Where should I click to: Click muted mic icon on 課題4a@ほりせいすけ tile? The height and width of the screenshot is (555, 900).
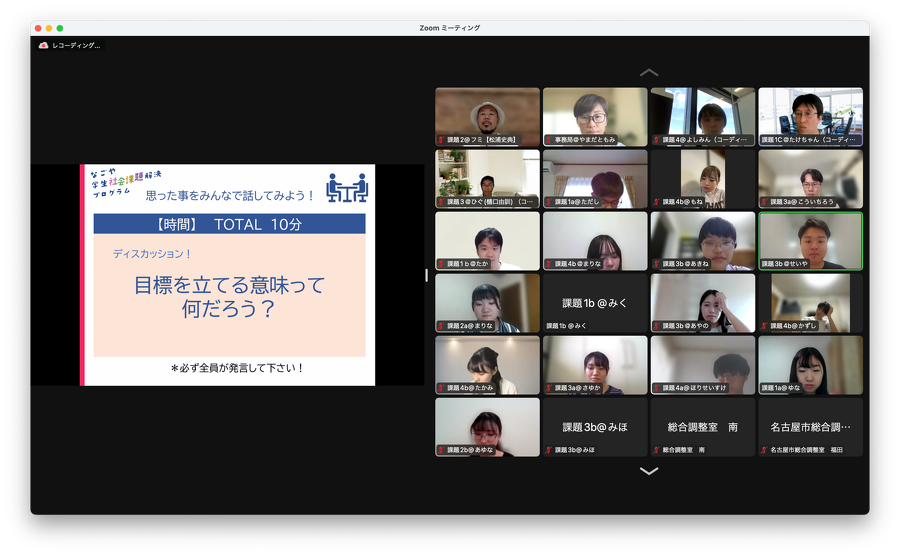[657, 388]
